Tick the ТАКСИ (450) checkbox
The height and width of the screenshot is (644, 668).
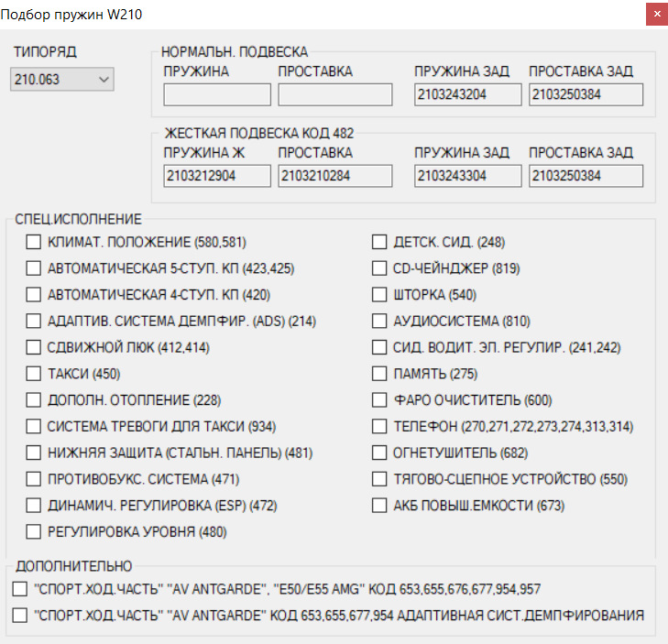click(34, 374)
